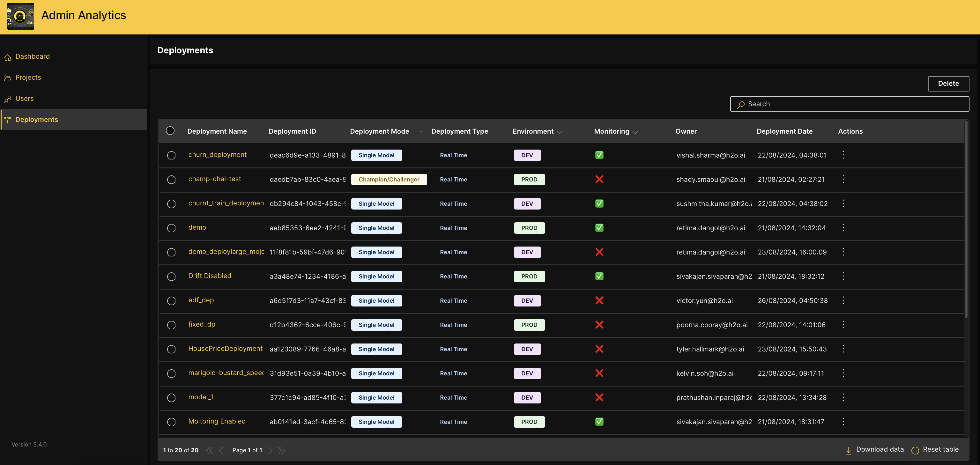Sort by Deployment ID column header
Viewport: 980px width, 465px height.
(292, 131)
